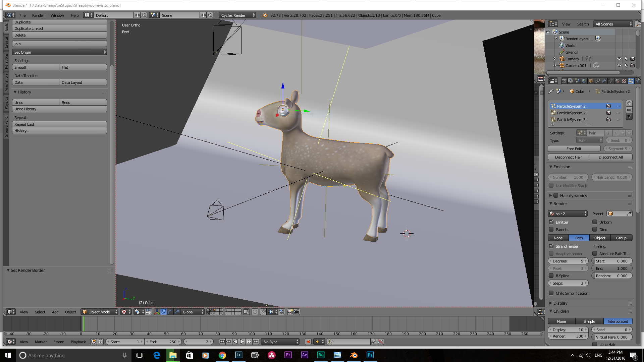Add a new particle system slot (plus)
Screen dimensions: 644x362
[629, 103]
